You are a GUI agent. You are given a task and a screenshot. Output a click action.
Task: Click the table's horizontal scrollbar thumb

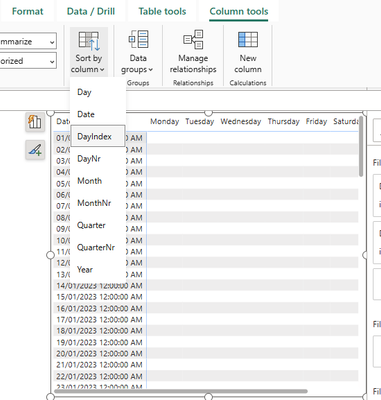181,391
